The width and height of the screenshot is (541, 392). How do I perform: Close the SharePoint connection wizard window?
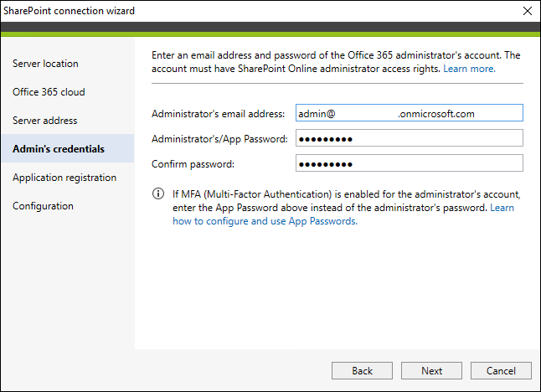coord(528,11)
